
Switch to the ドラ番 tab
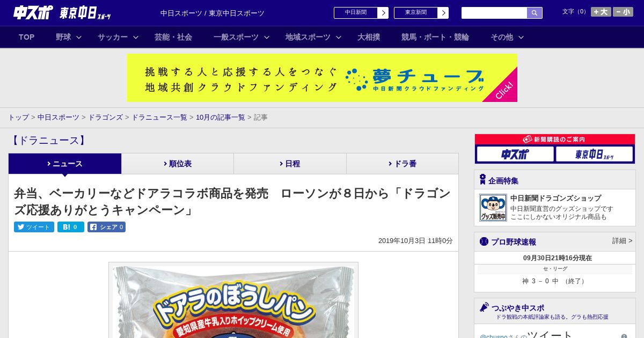coord(402,164)
